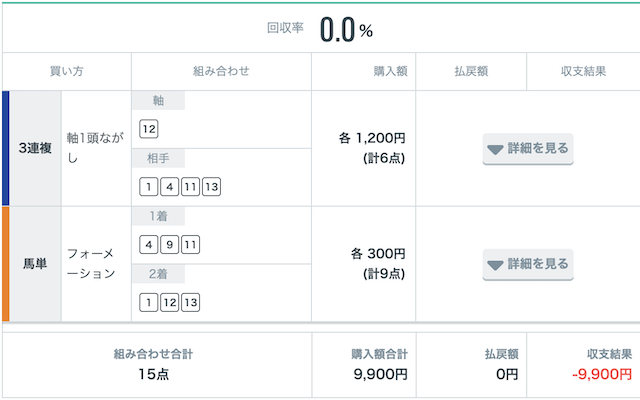640x400 pixels.
Task: Click the blue color bar beside 3連複
Action: click(x=5, y=149)
